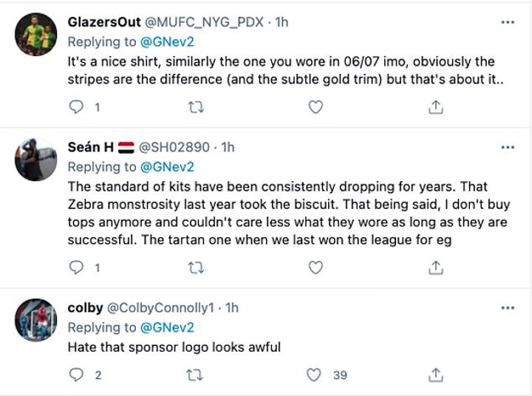
Task: Reply to colby's sponsor logo tweet
Action: [x=77, y=375]
